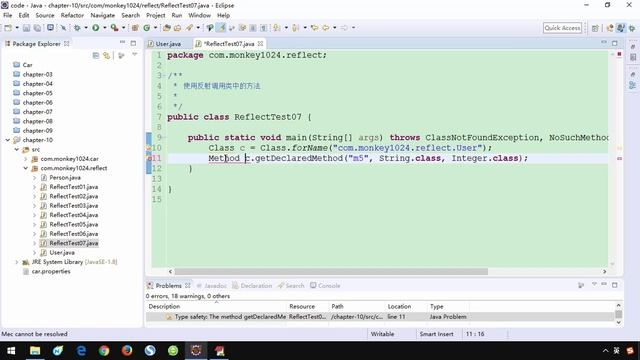Image resolution: width=640 pixels, height=360 pixels.
Task: Open the Navigate menu
Action: pyautogui.click(x=102, y=15)
